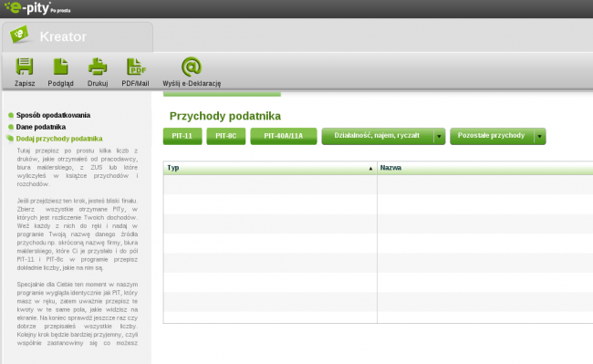Screen dimensions: 593x364
Task: Open the Sposób opodatkowania step
Action: 53,115
